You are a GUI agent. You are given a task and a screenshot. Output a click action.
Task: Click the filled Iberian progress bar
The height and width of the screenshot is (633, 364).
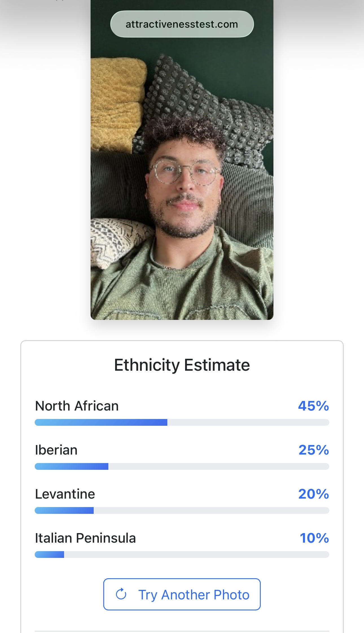click(71, 466)
